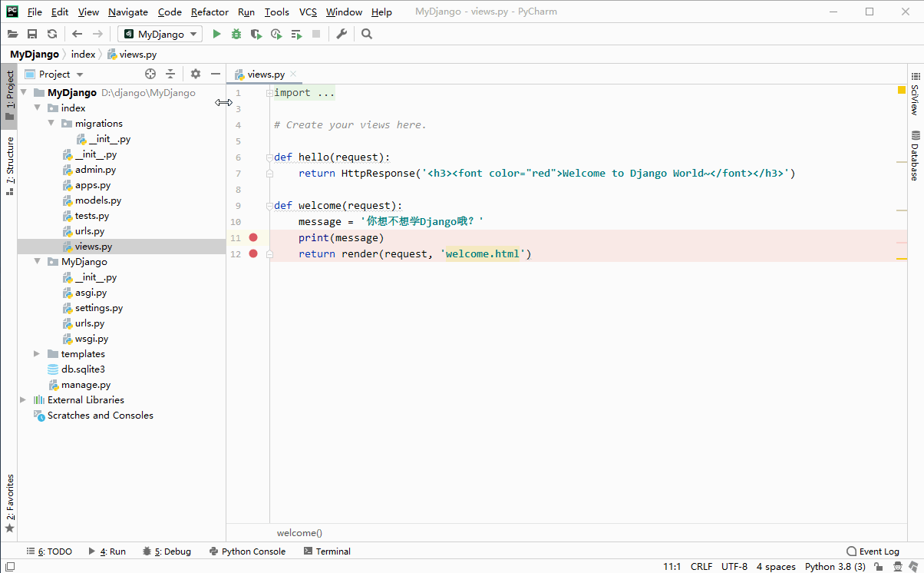Open the 6: TODO tool window

[x=49, y=551]
